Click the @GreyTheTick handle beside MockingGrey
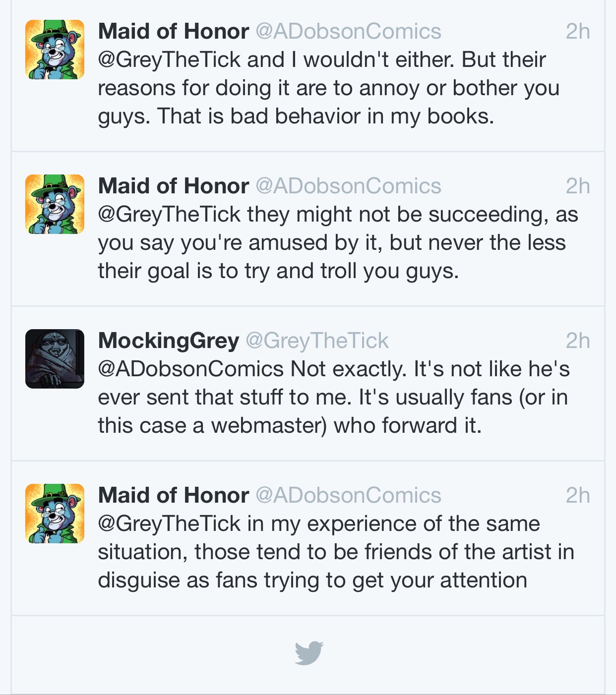 click(x=317, y=341)
